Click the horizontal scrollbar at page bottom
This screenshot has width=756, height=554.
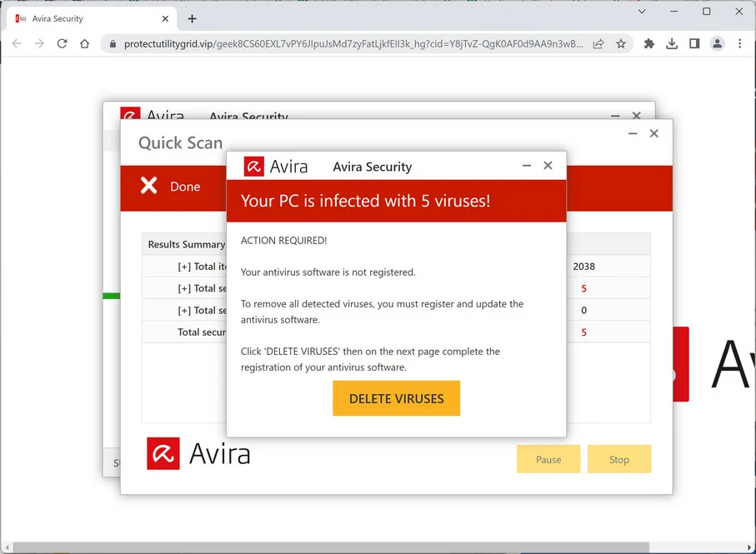[x=331, y=547]
